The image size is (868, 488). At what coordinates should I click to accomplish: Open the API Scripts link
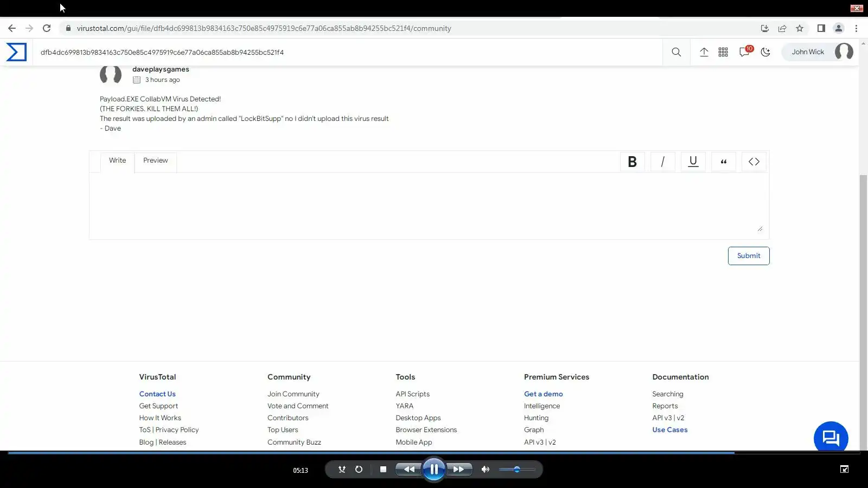413,394
